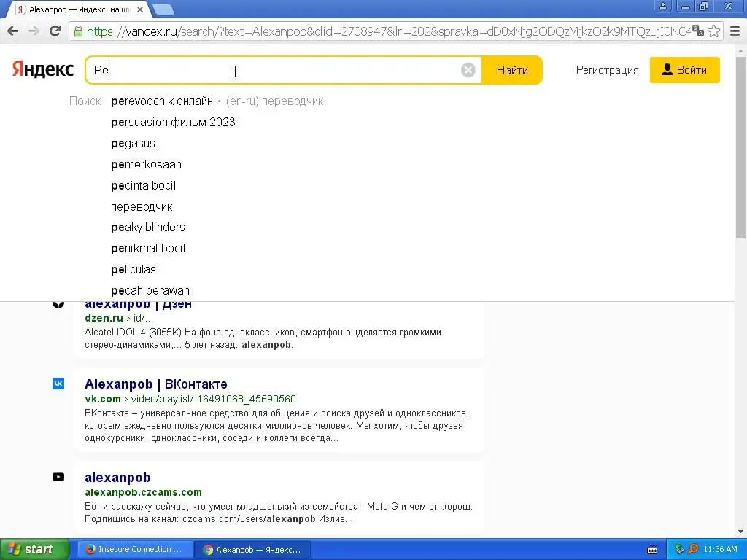This screenshot has height=560, width=747.
Task: Open the new tab button
Action: [x=163, y=9]
